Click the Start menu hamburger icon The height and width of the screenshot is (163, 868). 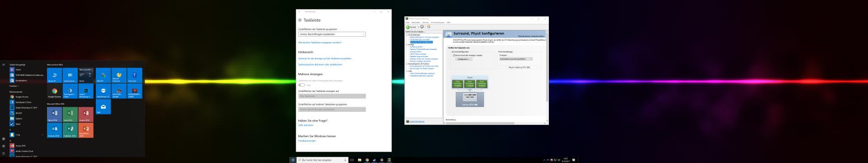4,65
